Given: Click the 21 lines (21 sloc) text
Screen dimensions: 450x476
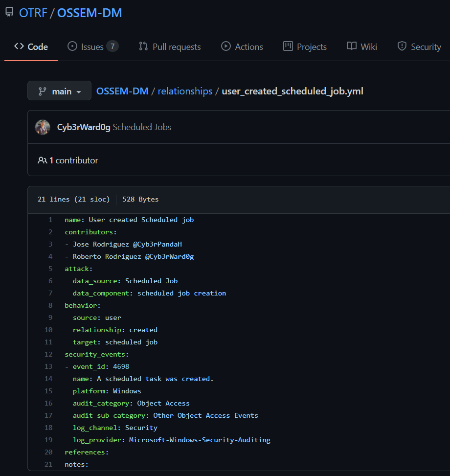Looking at the screenshot, I should coord(74,199).
